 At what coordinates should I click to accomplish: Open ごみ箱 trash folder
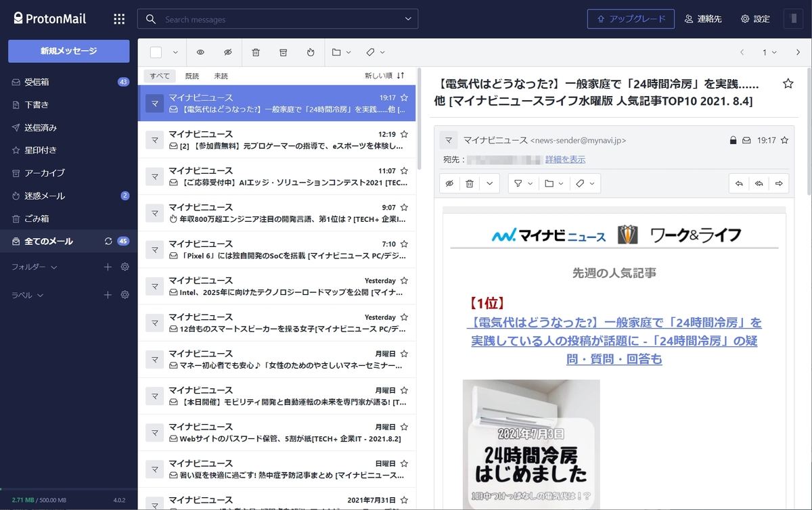click(68, 218)
